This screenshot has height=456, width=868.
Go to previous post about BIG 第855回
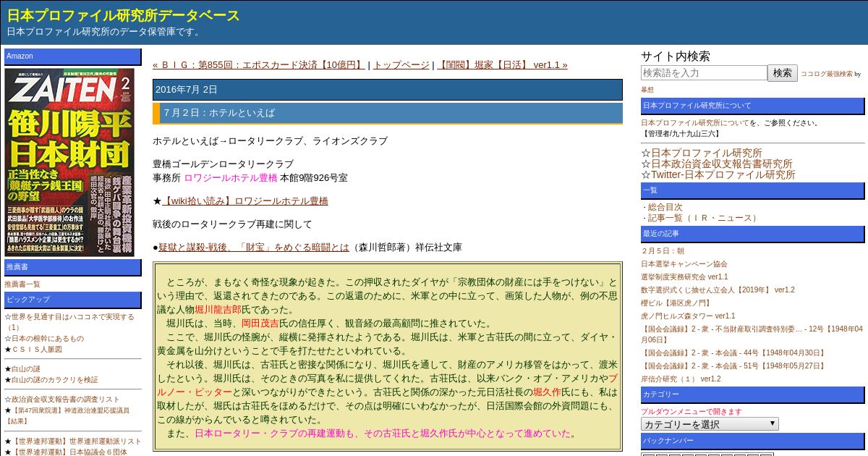click(259, 64)
